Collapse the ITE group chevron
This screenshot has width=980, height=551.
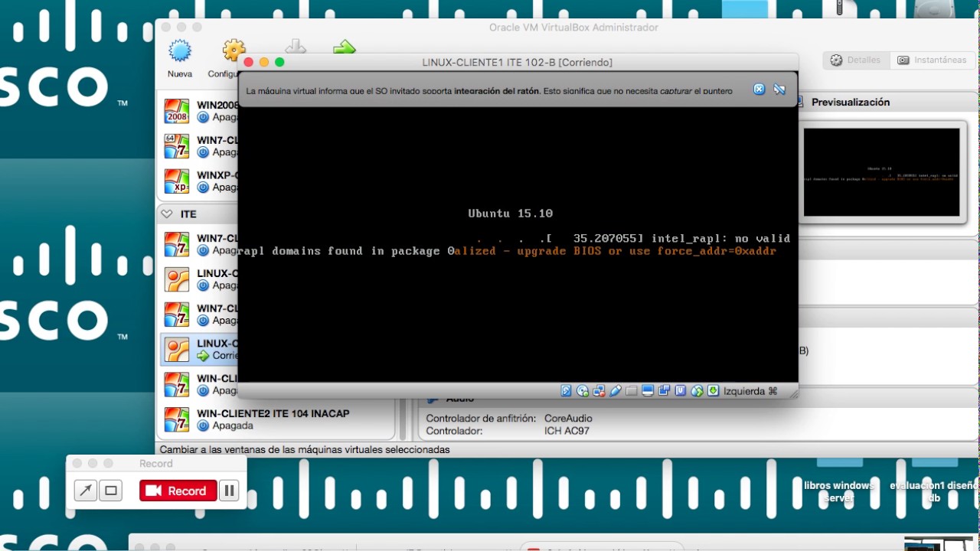click(x=167, y=214)
